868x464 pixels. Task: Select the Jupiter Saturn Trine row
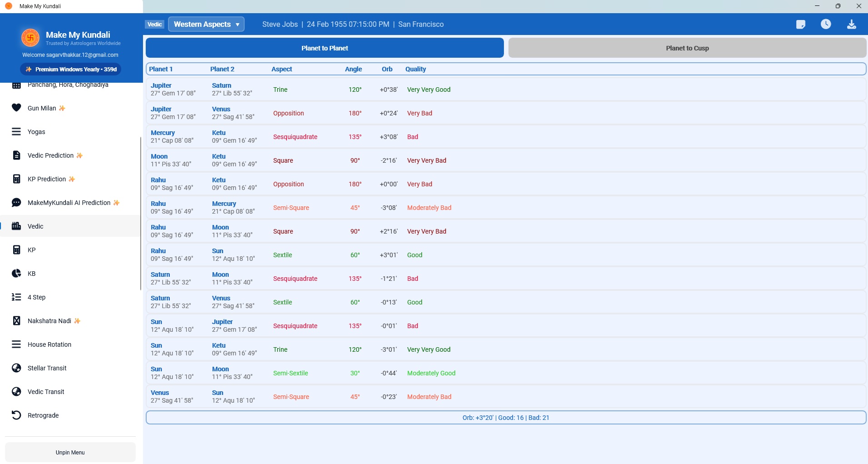(506, 89)
